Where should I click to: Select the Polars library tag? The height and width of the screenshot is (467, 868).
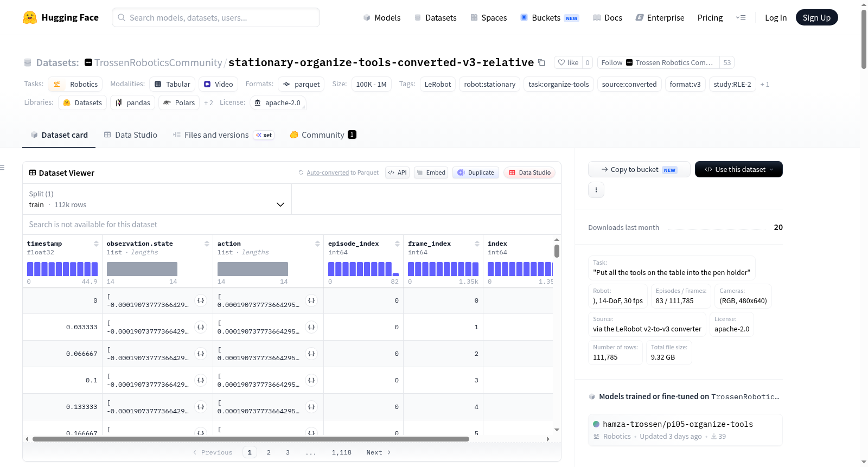point(179,103)
